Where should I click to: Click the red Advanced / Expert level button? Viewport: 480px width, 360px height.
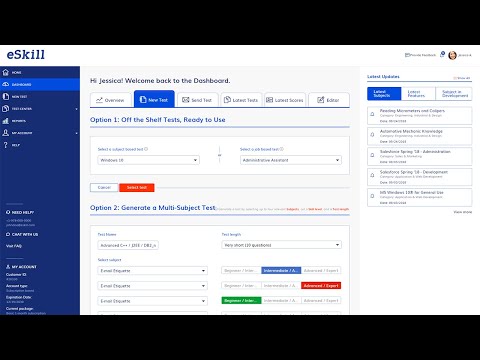[x=321, y=286]
